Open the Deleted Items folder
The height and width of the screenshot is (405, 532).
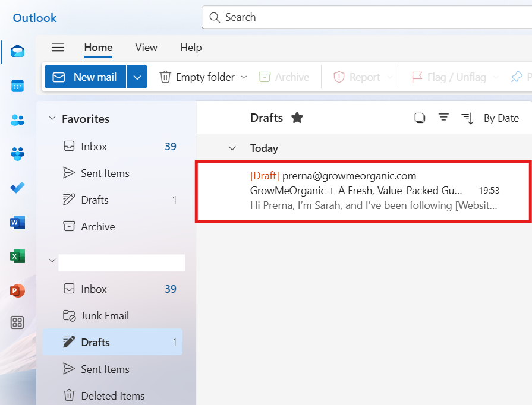pos(112,395)
